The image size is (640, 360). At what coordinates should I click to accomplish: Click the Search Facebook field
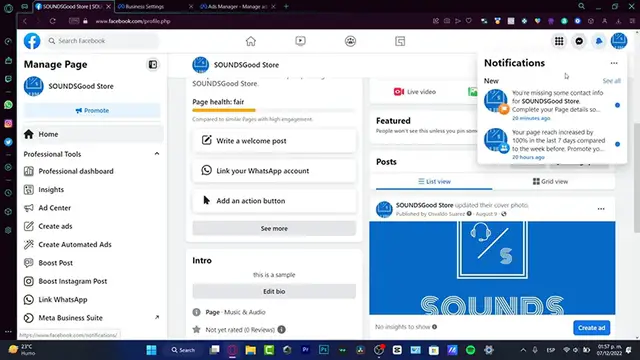click(x=102, y=41)
